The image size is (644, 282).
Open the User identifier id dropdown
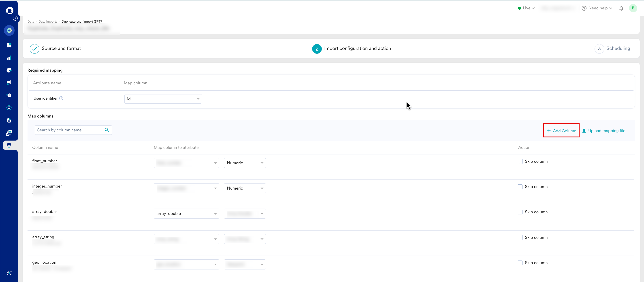tap(163, 99)
